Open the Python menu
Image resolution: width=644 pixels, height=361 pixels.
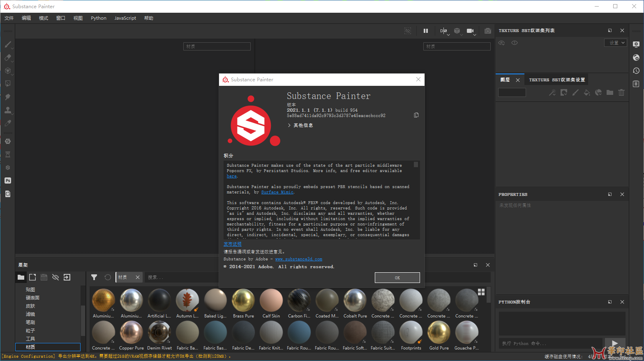(99, 18)
